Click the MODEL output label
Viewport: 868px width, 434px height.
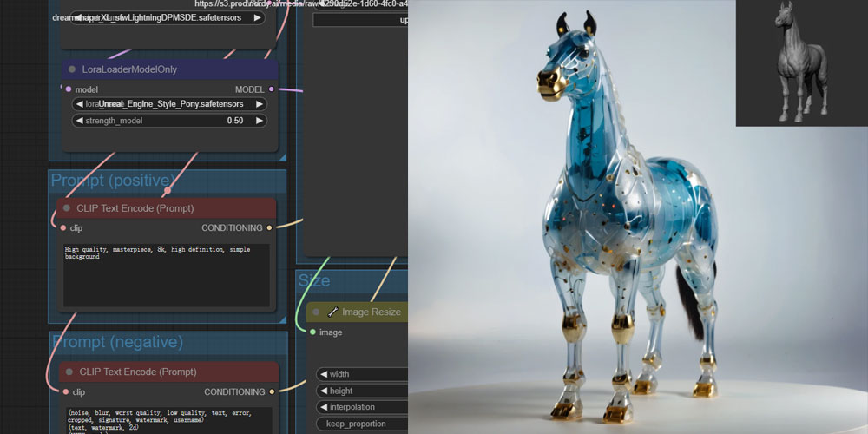(x=250, y=89)
